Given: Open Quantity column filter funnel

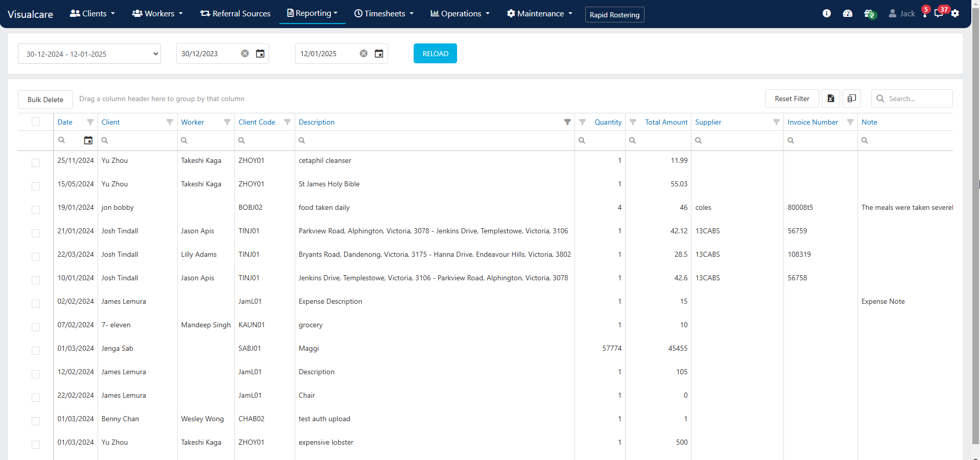Looking at the screenshot, I should coord(582,122).
